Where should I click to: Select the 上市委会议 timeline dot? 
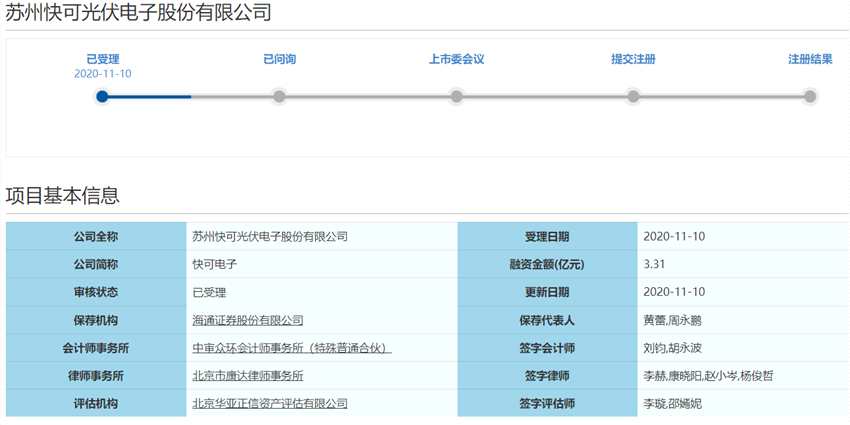pyautogui.click(x=456, y=96)
